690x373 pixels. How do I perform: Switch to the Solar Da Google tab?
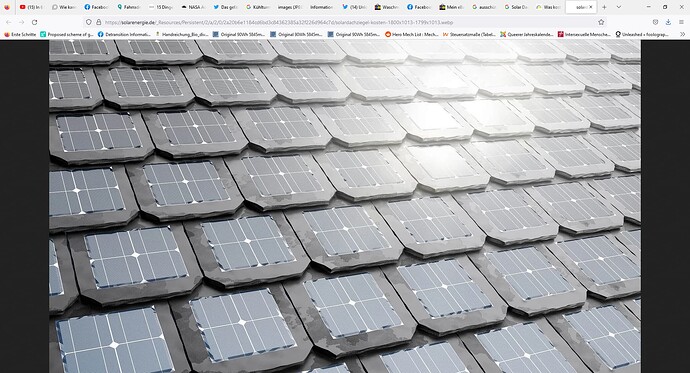tap(516, 7)
